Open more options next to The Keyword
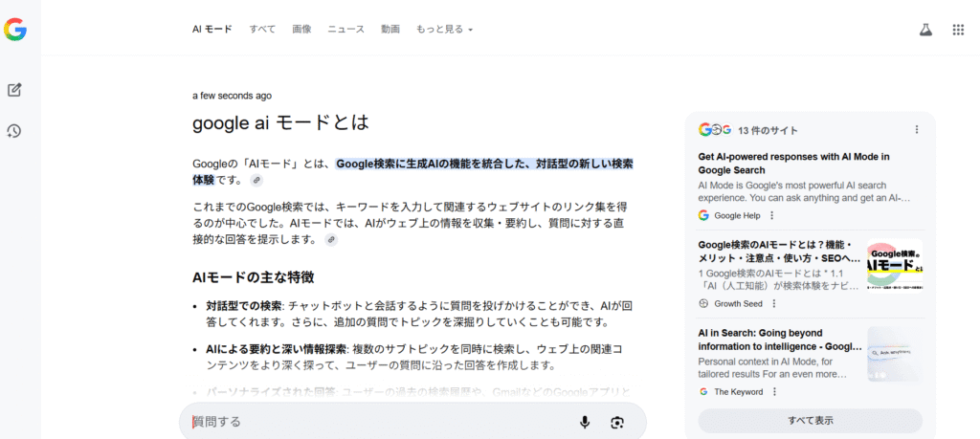 coord(774,391)
